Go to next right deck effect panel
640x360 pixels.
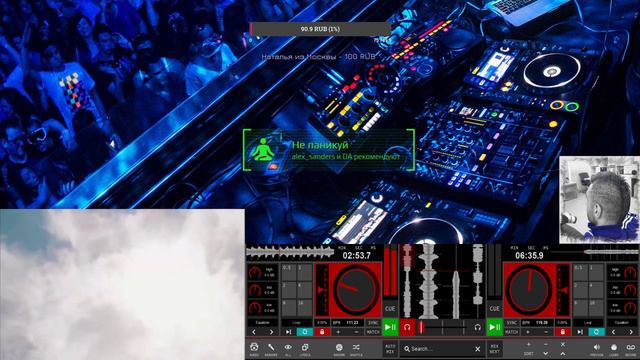pos(631,332)
